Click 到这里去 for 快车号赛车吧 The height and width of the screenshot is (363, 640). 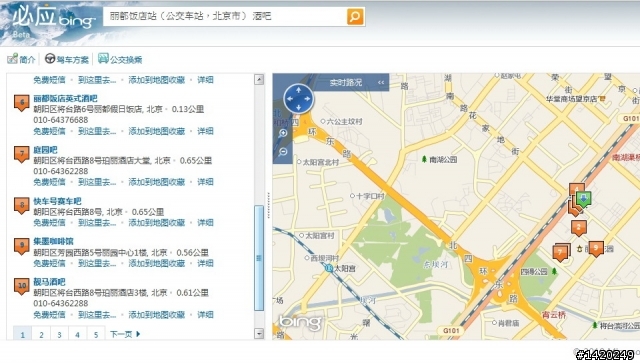pos(97,223)
